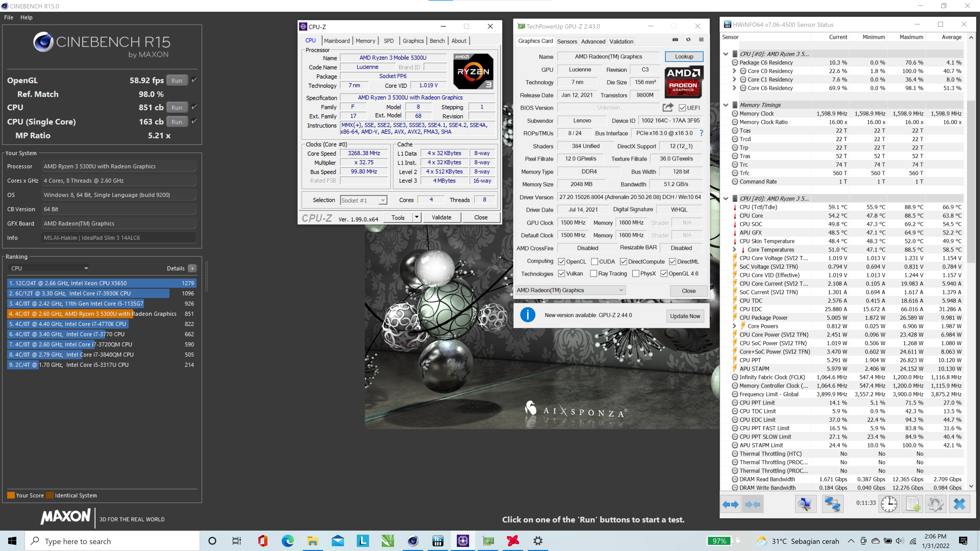
Task: Open Cinebench Ranking CPU dropdown
Action: 49,268
